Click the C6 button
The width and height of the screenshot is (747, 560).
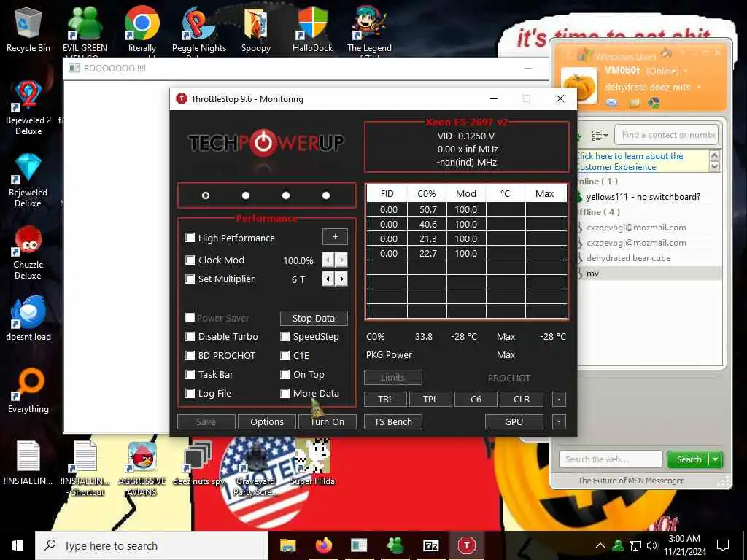476,399
